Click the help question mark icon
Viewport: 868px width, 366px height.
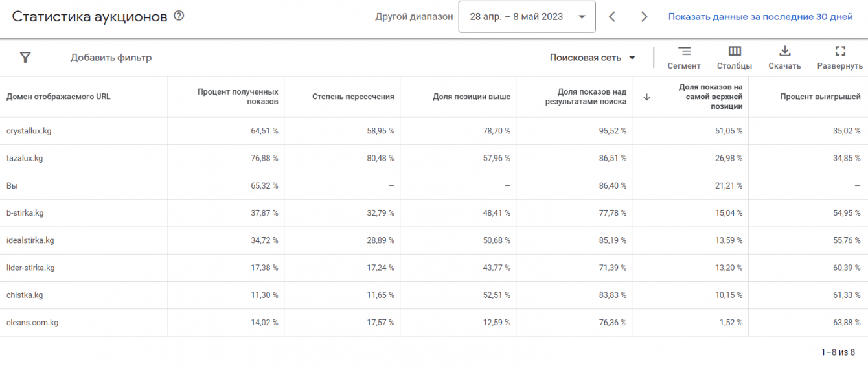179,16
